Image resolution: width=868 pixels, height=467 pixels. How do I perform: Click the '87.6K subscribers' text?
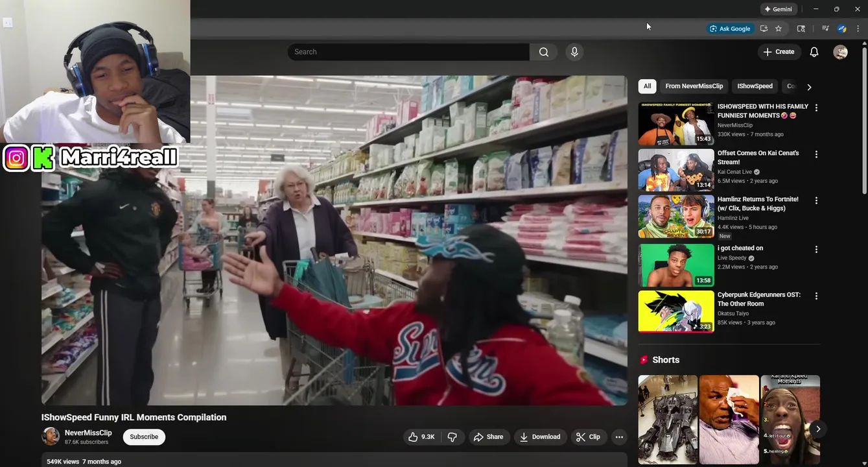point(86,442)
